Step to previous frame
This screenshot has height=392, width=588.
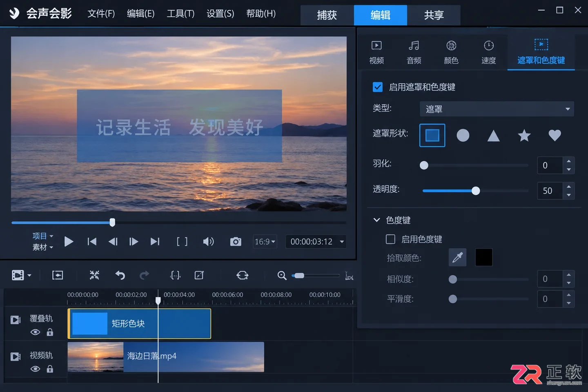point(113,242)
